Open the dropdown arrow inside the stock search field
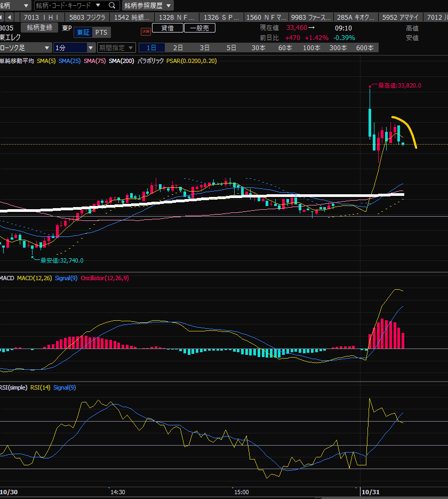This screenshot has height=499, width=448. [98, 5]
